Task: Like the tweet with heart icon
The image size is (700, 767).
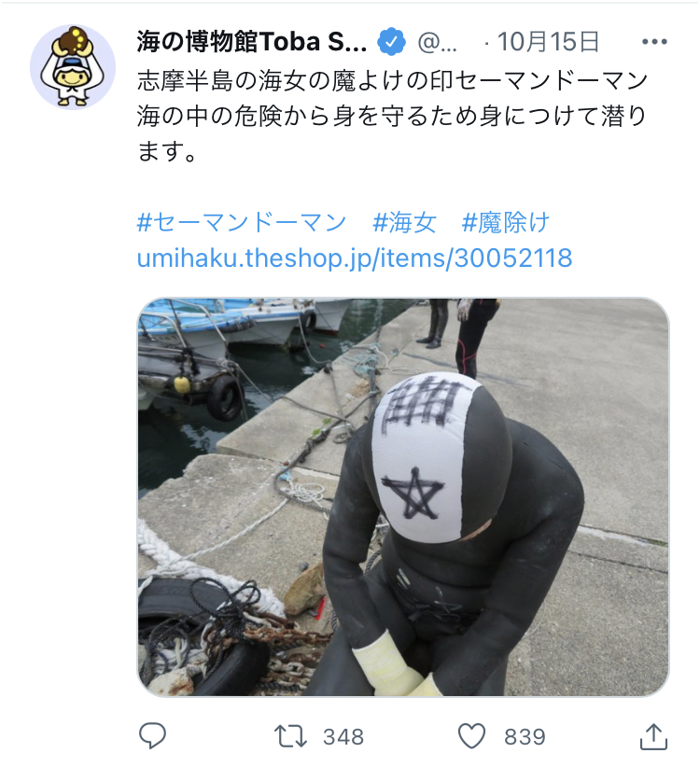Action: [x=471, y=735]
